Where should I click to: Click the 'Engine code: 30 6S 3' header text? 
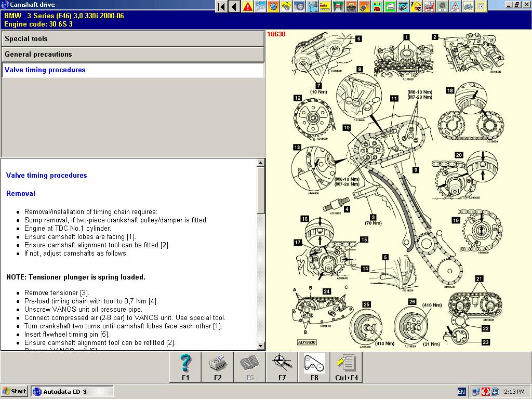[38, 24]
